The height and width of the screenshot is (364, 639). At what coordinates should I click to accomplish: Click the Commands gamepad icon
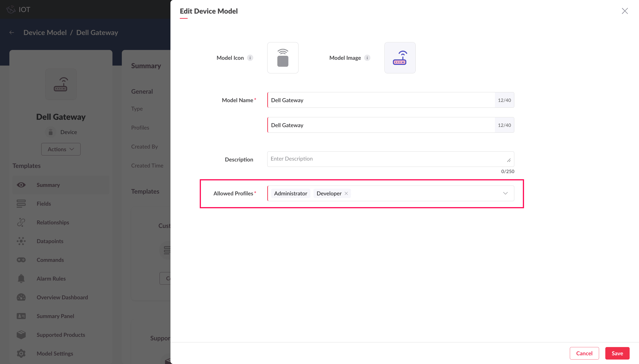pyautogui.click(x=21, y=260)
